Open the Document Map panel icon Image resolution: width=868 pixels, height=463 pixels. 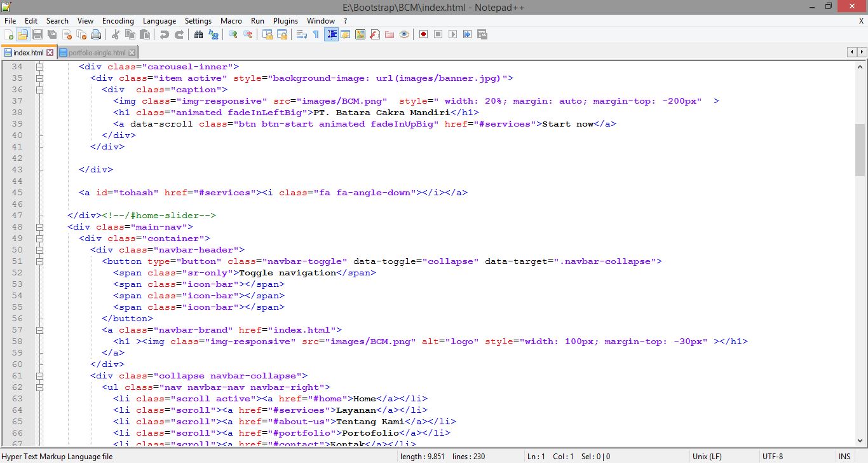coord(360,34)
